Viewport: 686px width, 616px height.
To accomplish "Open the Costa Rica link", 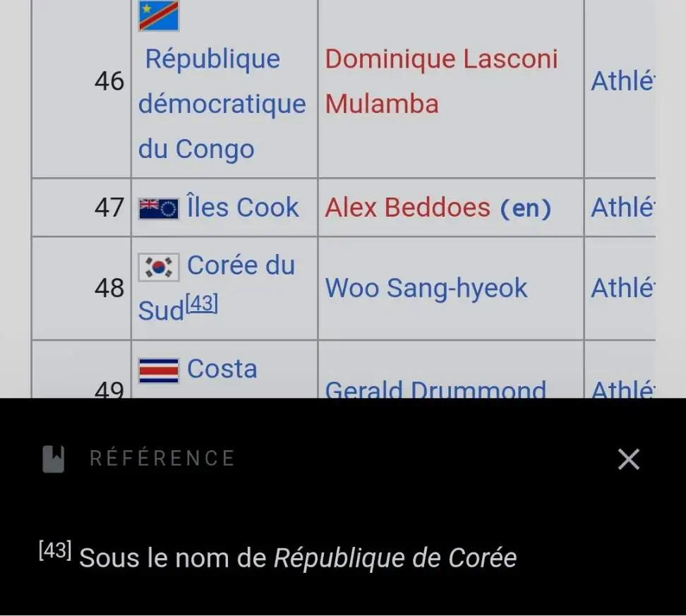I will [222, 369].
